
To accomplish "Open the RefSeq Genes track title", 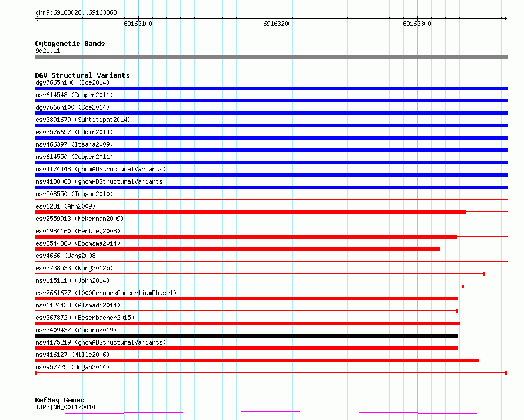I will [59, 400].
